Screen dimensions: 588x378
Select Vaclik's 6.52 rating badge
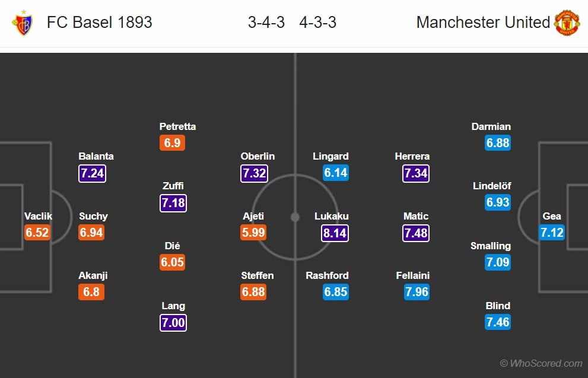[x=37, y=233]
